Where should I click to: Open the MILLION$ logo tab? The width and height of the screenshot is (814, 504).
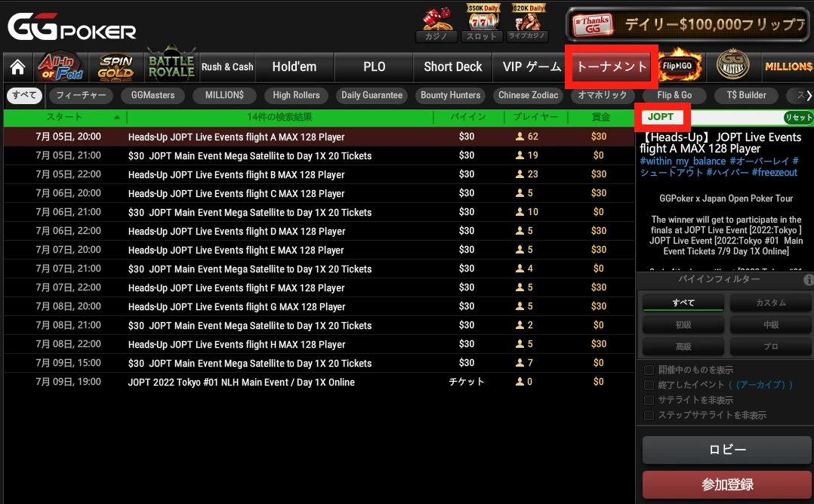click(788, 66)
